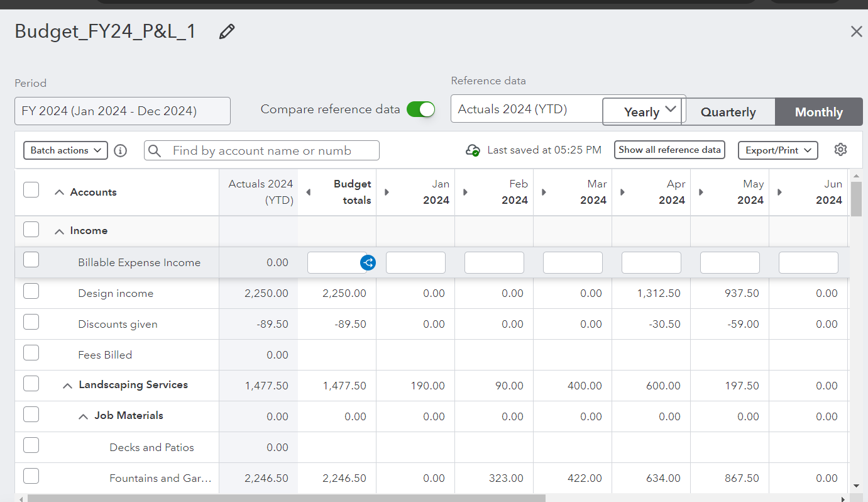
Task: Click the info icon beside Batch actions
Action: pyautogui.click(x=120, y=150)
